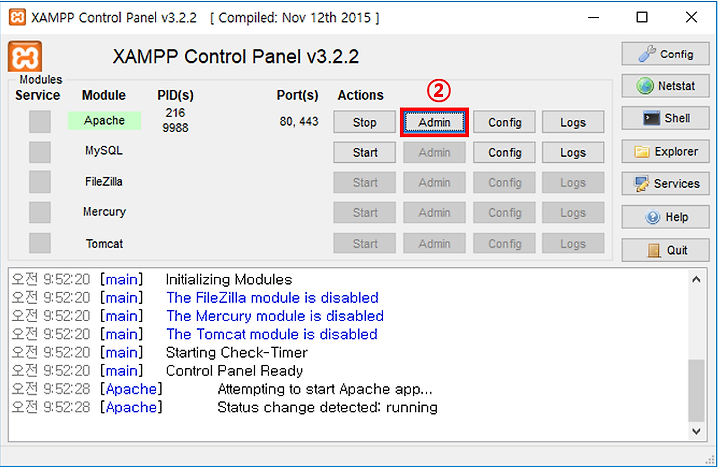The width and height of the screenshot is (720, 467).
Task: Select the green Apache module label
Action: [104, 120]
